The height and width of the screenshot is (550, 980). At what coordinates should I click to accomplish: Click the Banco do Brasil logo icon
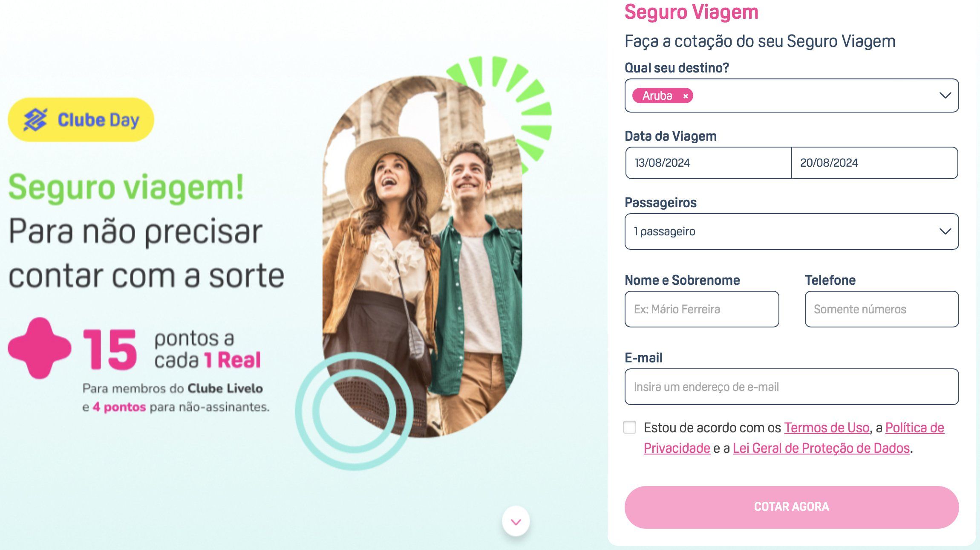(x=35, y=119)
